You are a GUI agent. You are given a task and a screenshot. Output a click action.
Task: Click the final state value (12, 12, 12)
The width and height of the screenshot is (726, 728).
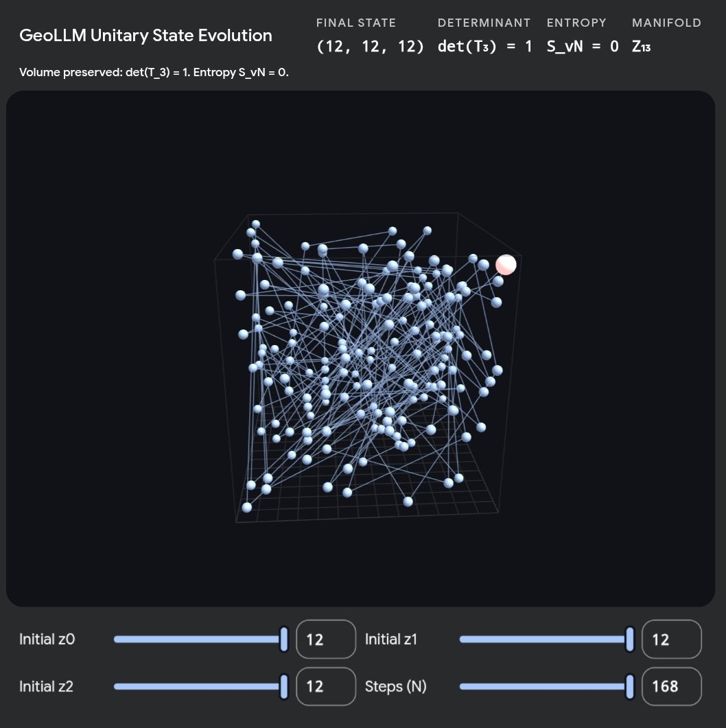click(370, 47)
